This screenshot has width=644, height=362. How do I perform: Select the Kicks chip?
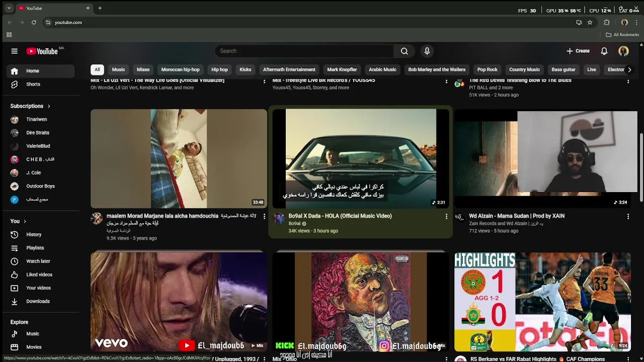click(x=246, y=69)
